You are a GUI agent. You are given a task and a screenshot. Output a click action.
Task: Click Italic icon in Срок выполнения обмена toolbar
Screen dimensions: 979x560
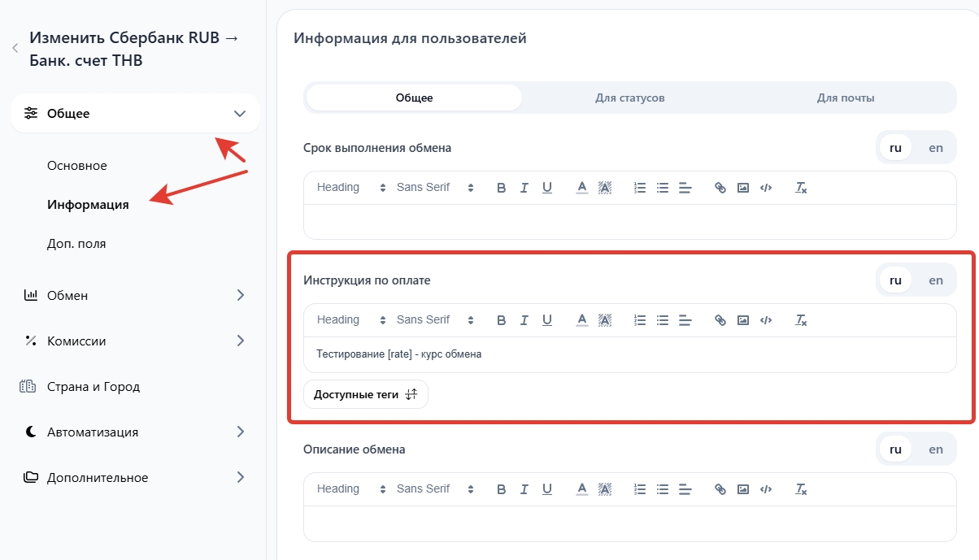point(524,188)
